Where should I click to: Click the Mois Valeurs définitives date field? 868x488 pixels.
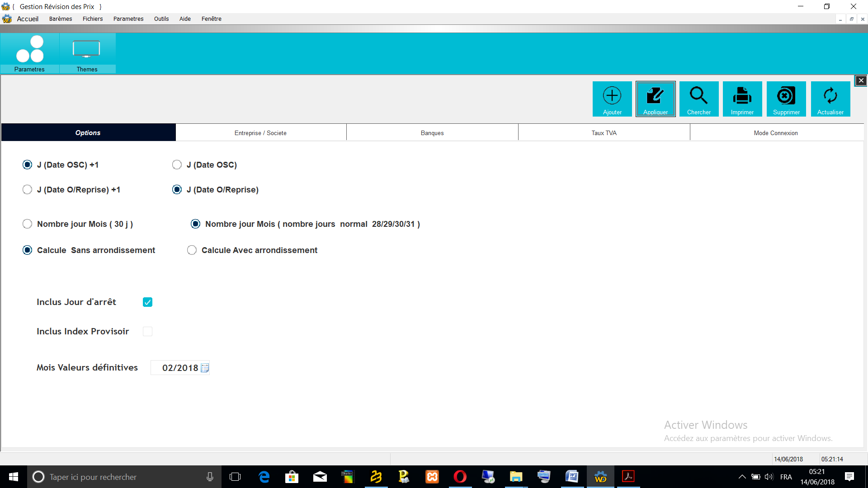179,368
